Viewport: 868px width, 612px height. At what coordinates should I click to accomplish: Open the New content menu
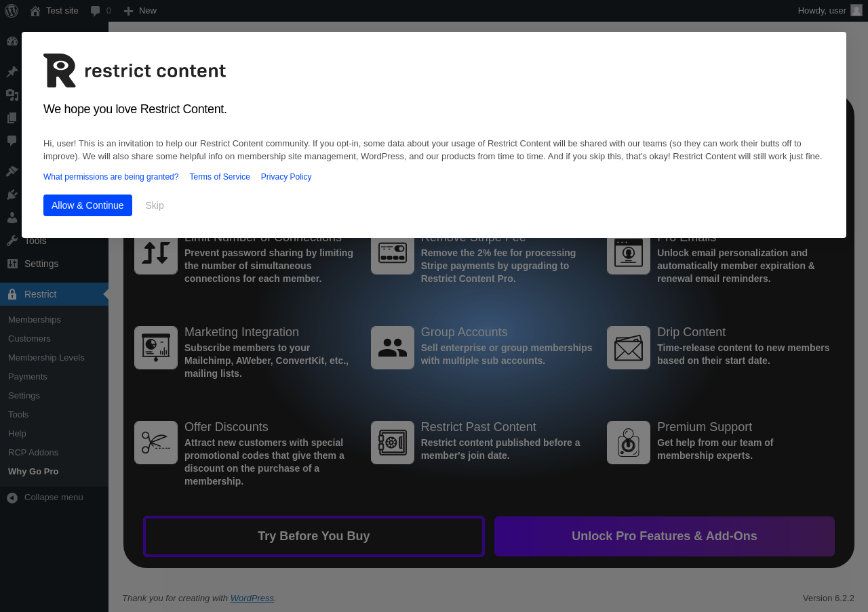click(140, 11)
